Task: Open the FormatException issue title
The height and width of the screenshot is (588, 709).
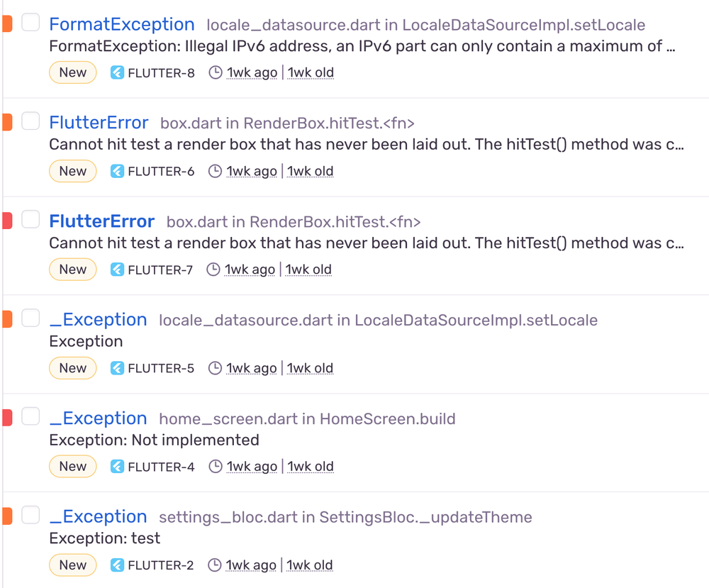Action: [x=121, y=23]
